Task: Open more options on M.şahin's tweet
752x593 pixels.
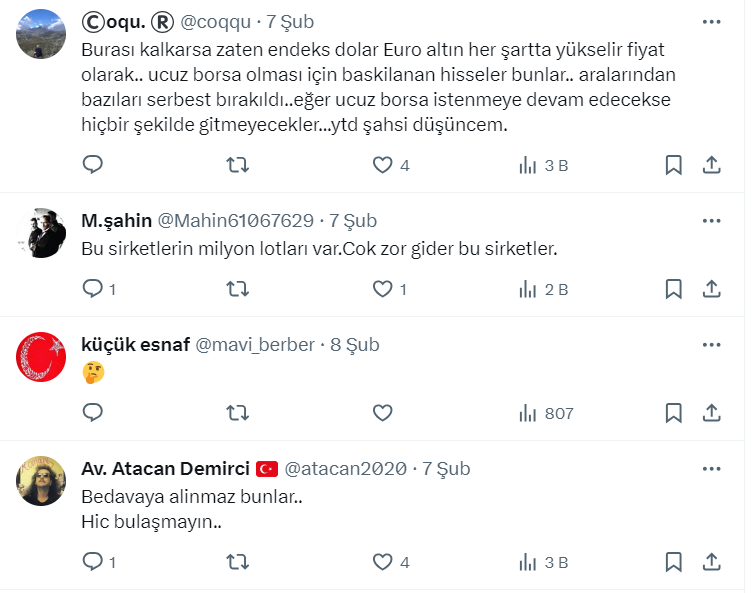Action: [711, 221]
